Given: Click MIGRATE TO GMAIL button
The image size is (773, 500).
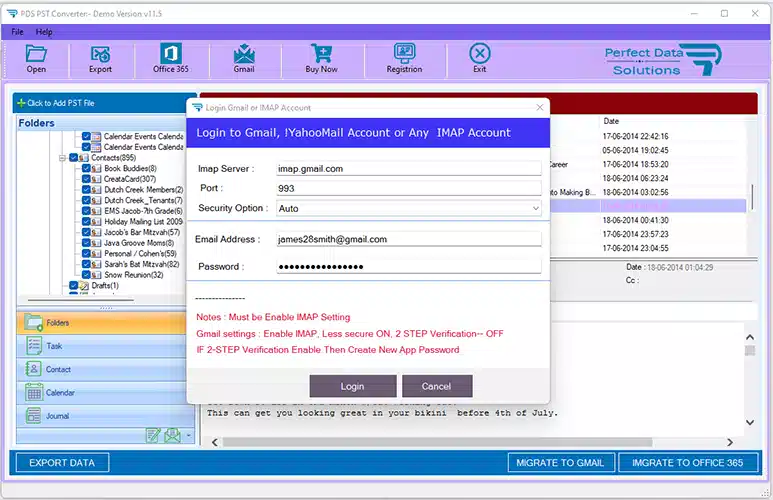Looking at the screenshot, I should (561, 463).
